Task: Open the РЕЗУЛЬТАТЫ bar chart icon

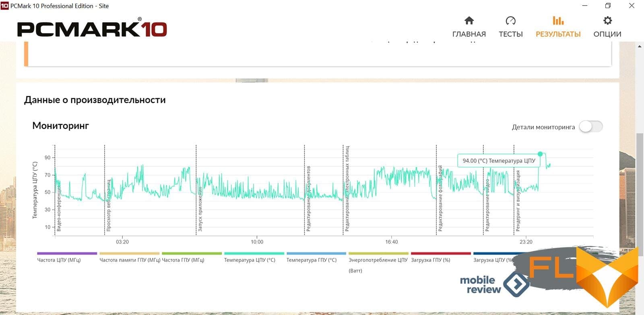Action: click(558, 21)
